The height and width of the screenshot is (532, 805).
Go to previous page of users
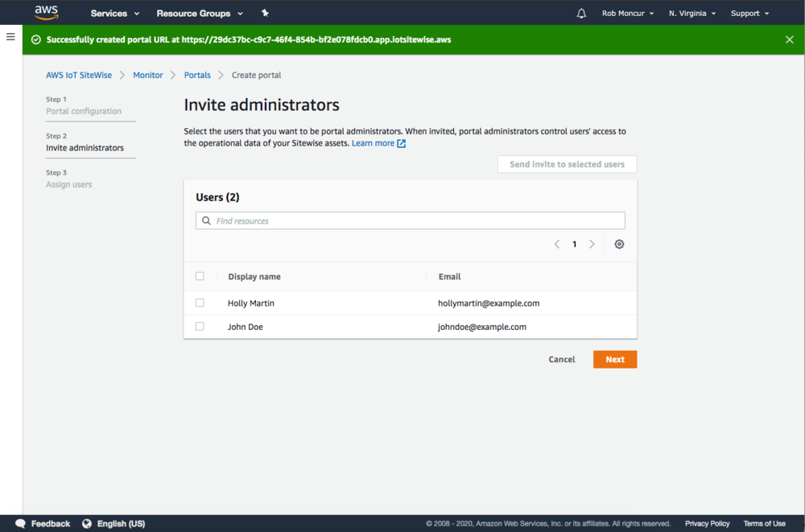[557, 245]
